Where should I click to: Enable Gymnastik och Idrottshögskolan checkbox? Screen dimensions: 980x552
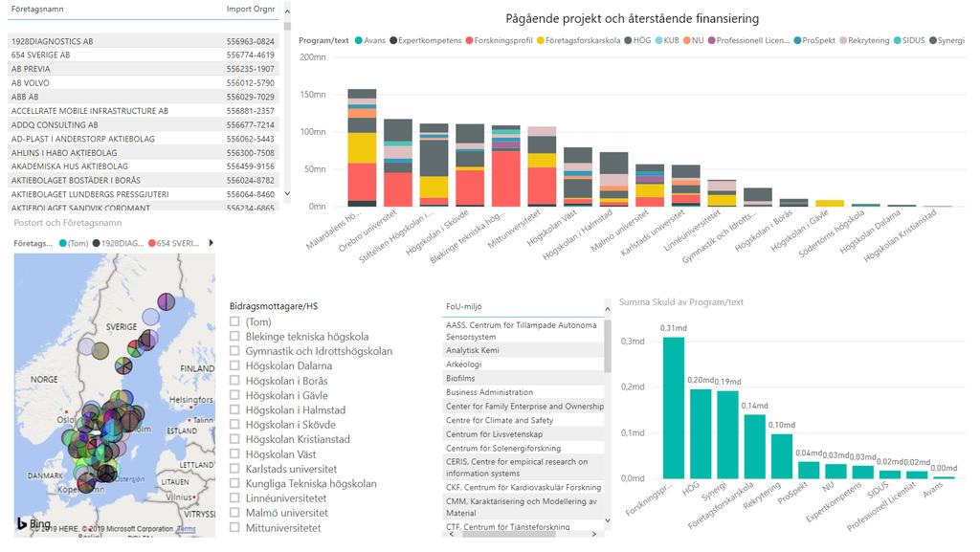click(234, 351)
